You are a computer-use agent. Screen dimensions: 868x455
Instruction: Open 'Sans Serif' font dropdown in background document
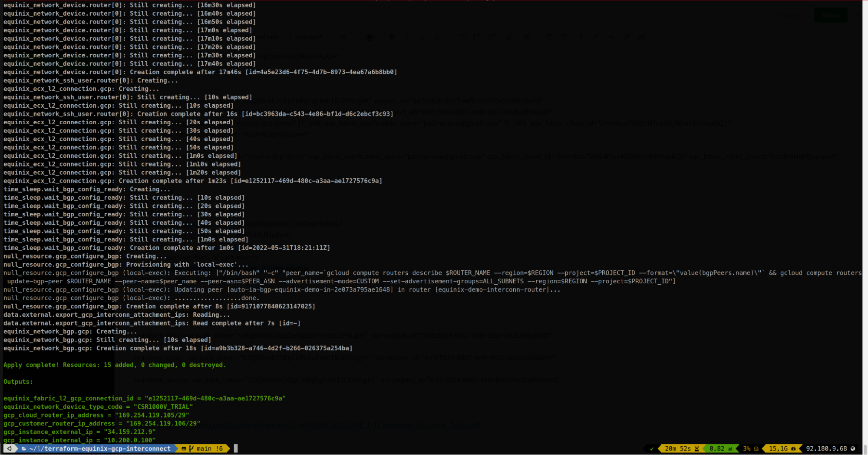pos(312,37)
